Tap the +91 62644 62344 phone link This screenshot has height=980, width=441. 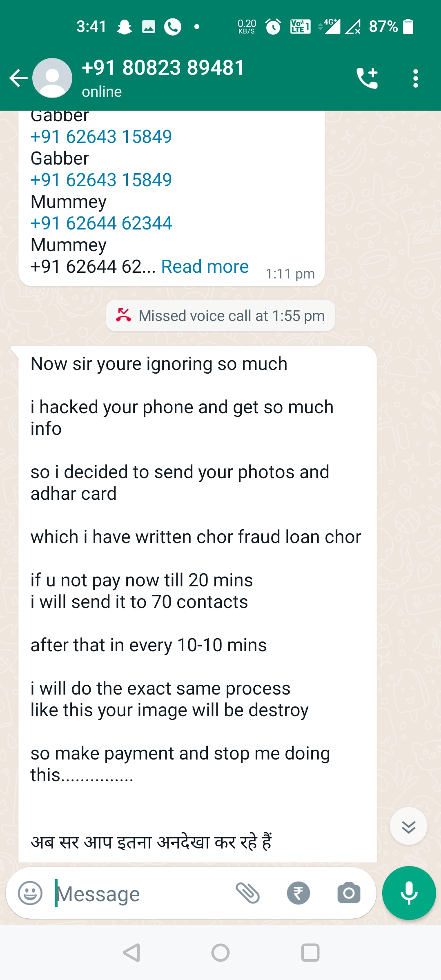point(101,223)
